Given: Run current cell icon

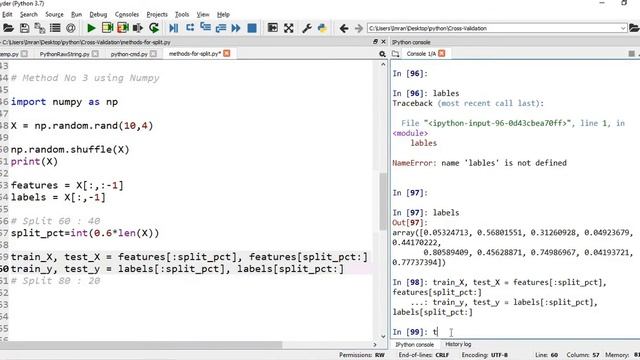Looking at the screenshot, I should coord(107,28).
